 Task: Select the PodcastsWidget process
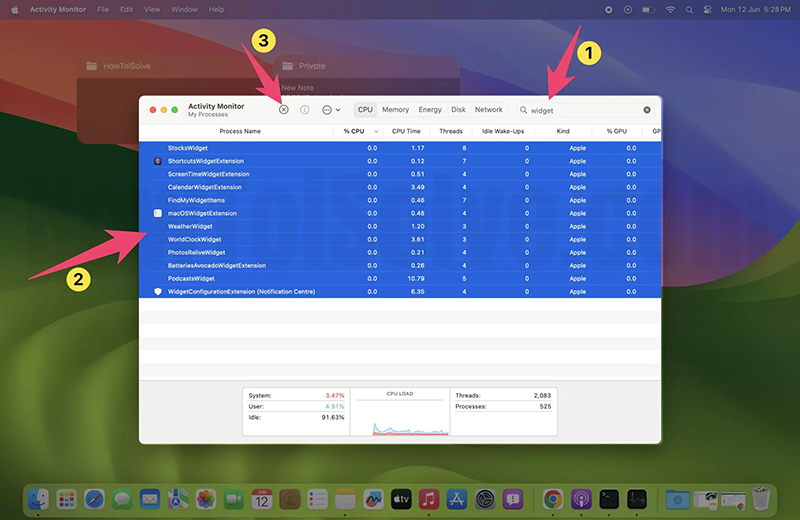point(400,279)
